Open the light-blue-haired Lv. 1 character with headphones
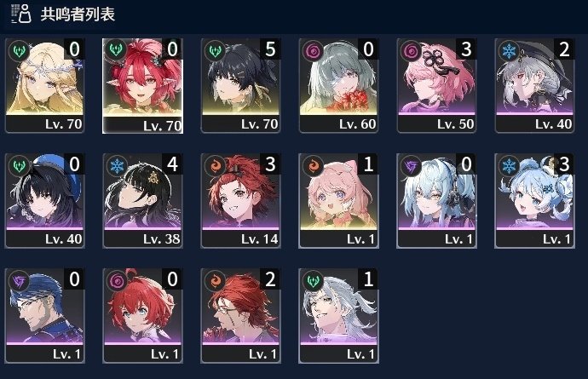 point(436,200)
